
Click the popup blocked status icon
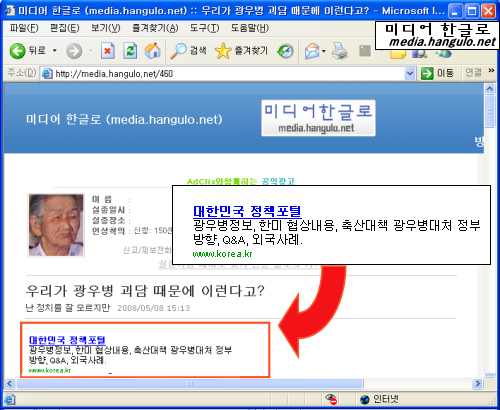click(331, 399)
